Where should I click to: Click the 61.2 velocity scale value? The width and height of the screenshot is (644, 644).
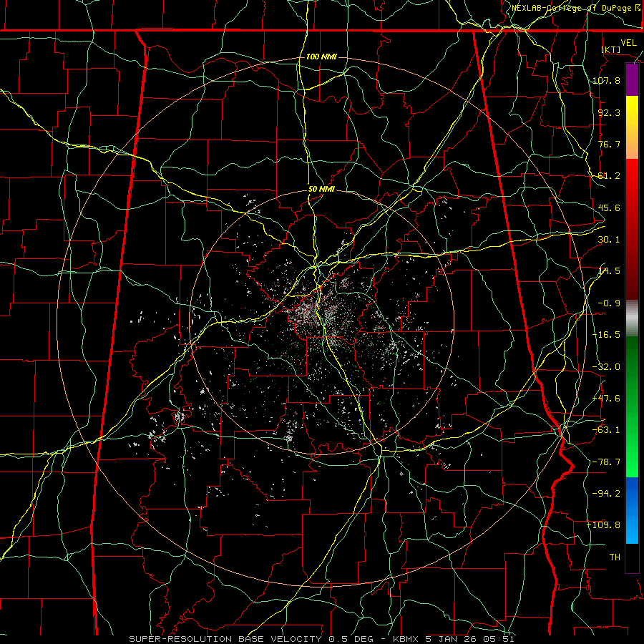coord(609,176)
